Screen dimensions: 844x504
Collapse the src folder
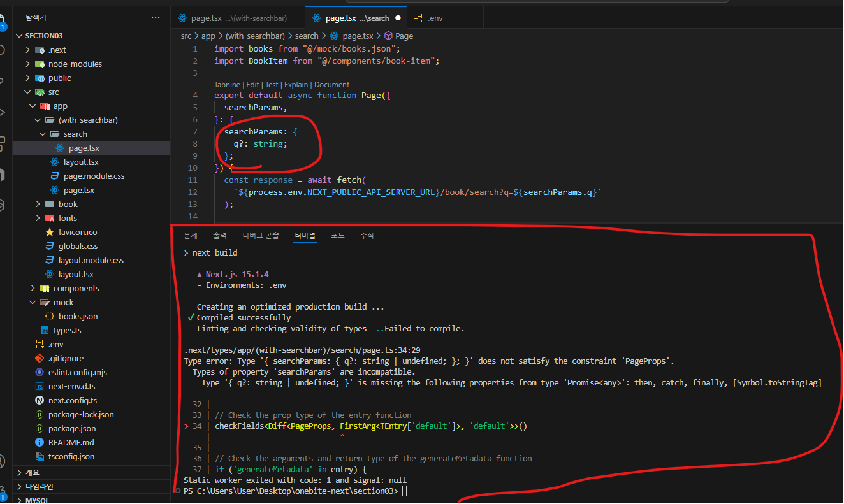[27, 92]
